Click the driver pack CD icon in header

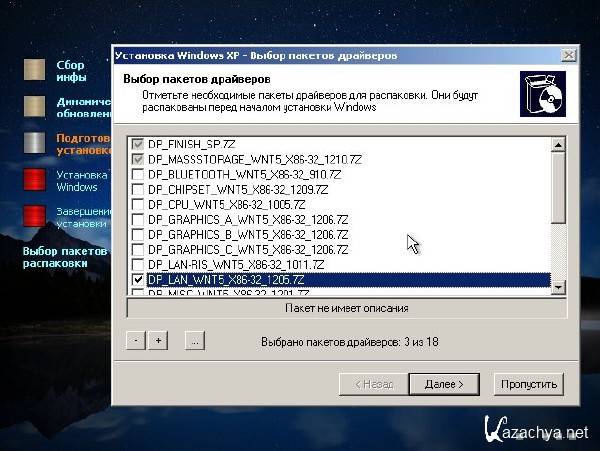point(540,94)
